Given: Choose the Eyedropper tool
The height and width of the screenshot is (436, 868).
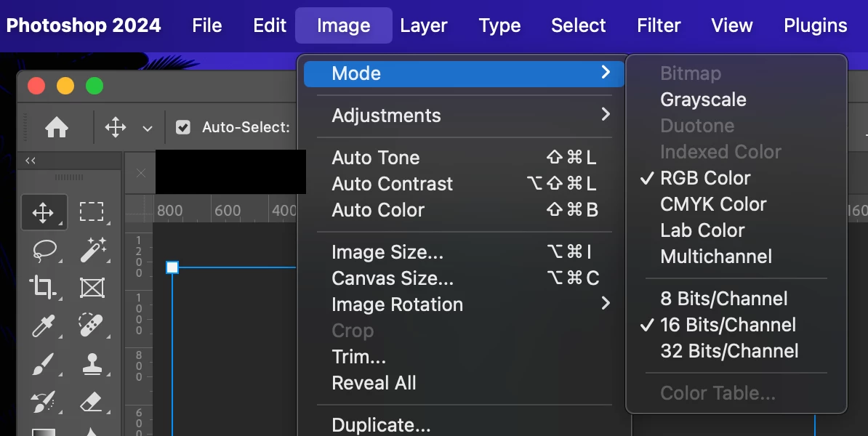Looking at the screenshot, I should coord(43,326).
